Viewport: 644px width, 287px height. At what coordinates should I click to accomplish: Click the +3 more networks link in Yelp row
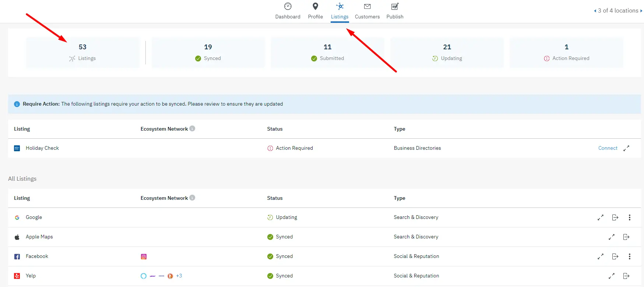click(x=179, y=276)
